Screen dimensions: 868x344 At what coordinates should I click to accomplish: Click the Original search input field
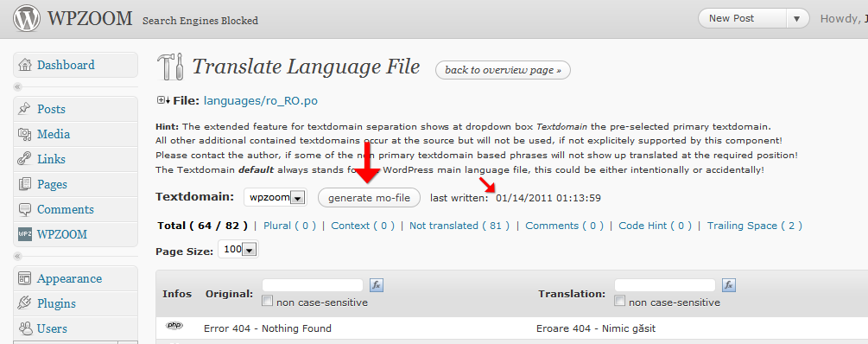(x=313, y=285)
